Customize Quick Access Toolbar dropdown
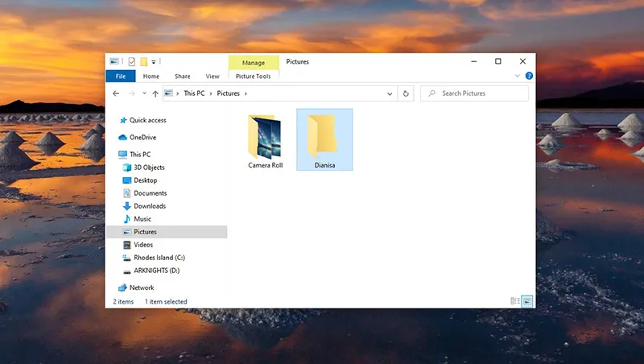The image size is (644, 364). [x=154, y=61]
